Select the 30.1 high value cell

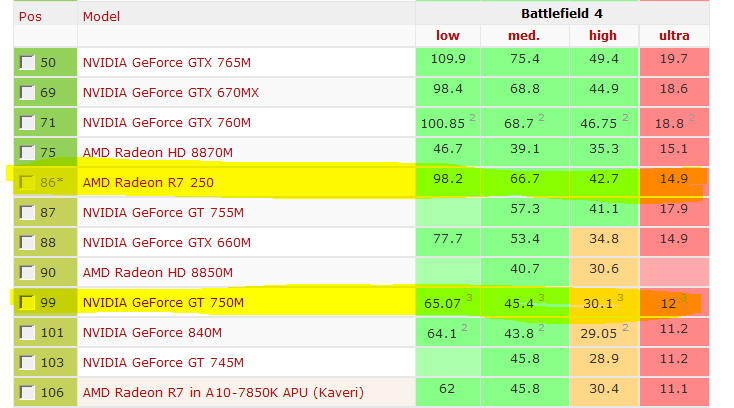click(x=604, y=302)
